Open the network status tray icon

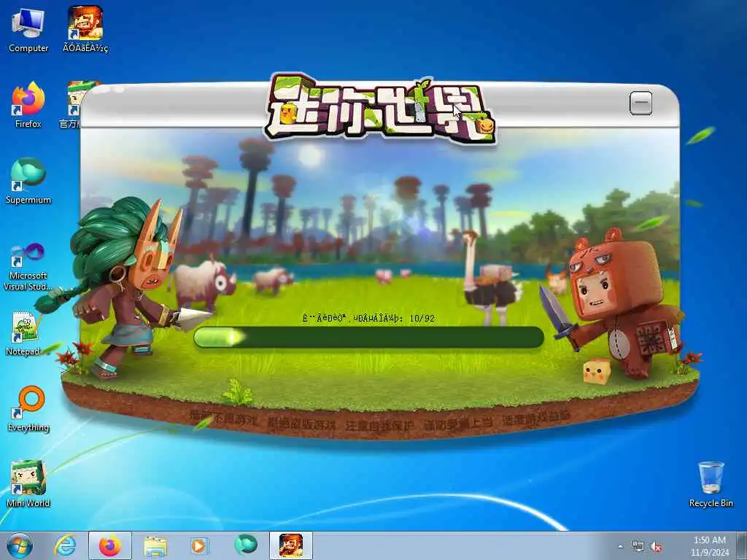638,547
